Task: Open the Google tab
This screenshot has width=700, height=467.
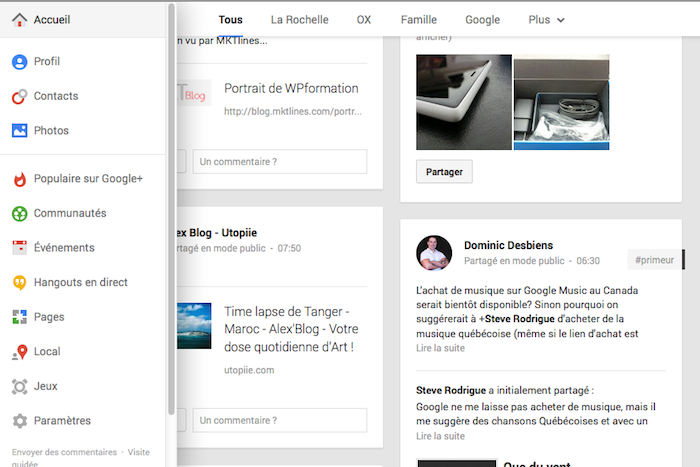Action: click(483, 20)
